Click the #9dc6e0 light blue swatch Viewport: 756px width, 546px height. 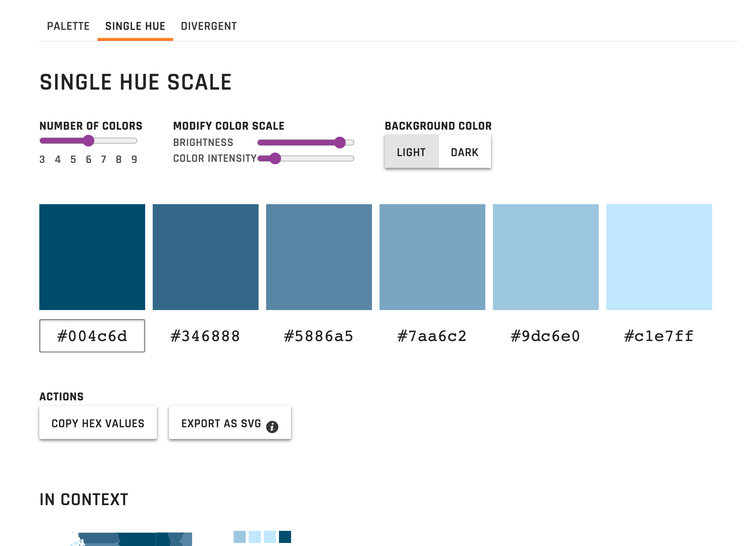click(x=546, y=257)
